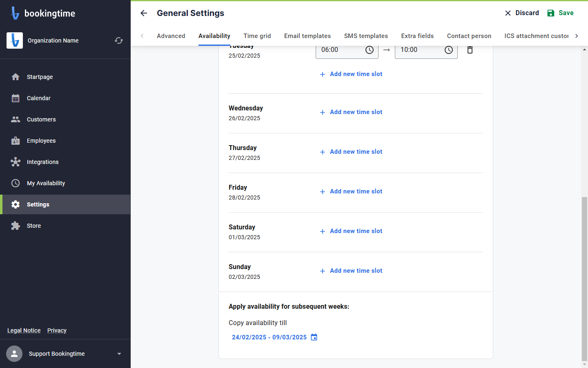Click the 10:00 end time field

tap(426, 50)
